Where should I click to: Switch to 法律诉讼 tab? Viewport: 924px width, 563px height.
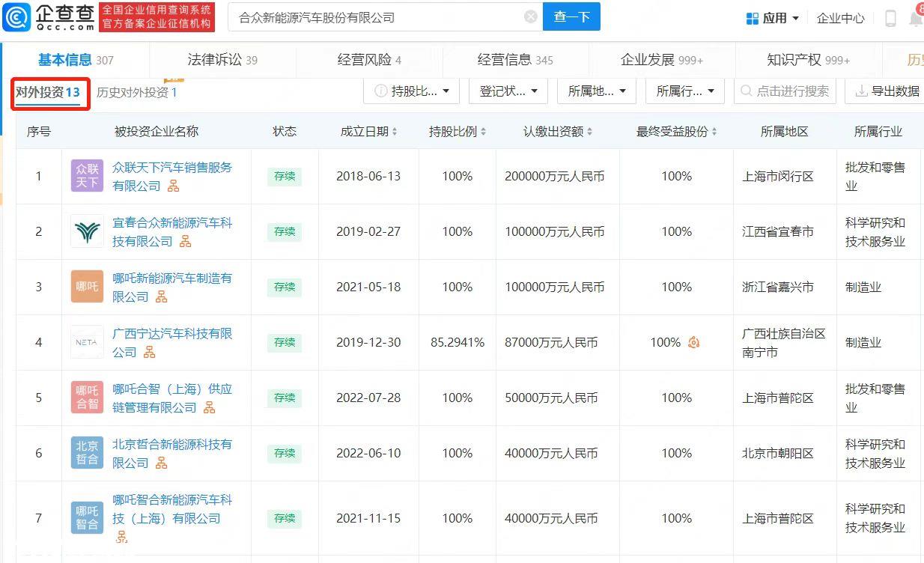click(x=222, y=60)
